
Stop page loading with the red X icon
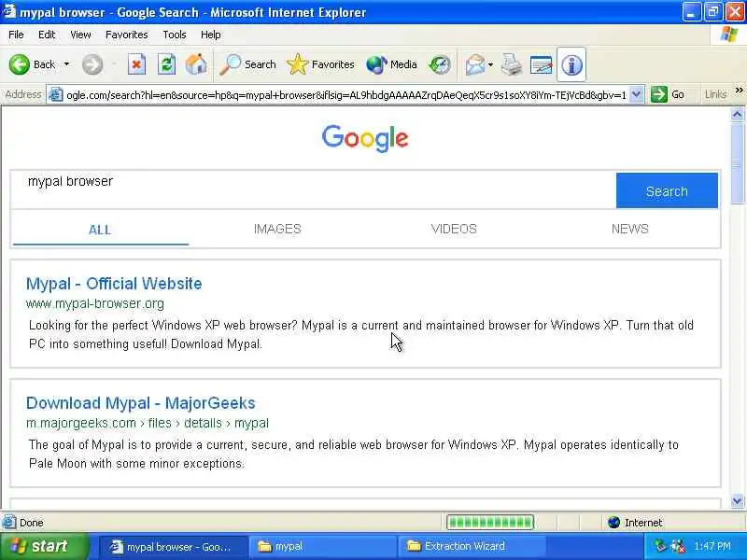click(x=136, y=64)
